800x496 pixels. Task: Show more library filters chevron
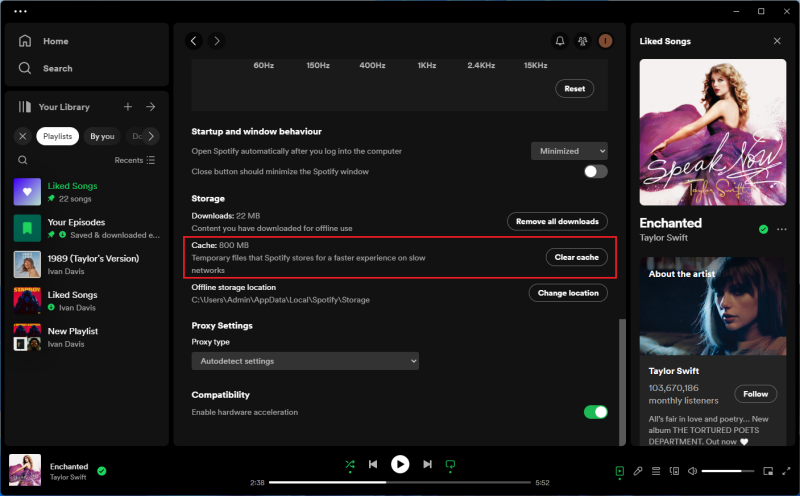tap(151, 136)
